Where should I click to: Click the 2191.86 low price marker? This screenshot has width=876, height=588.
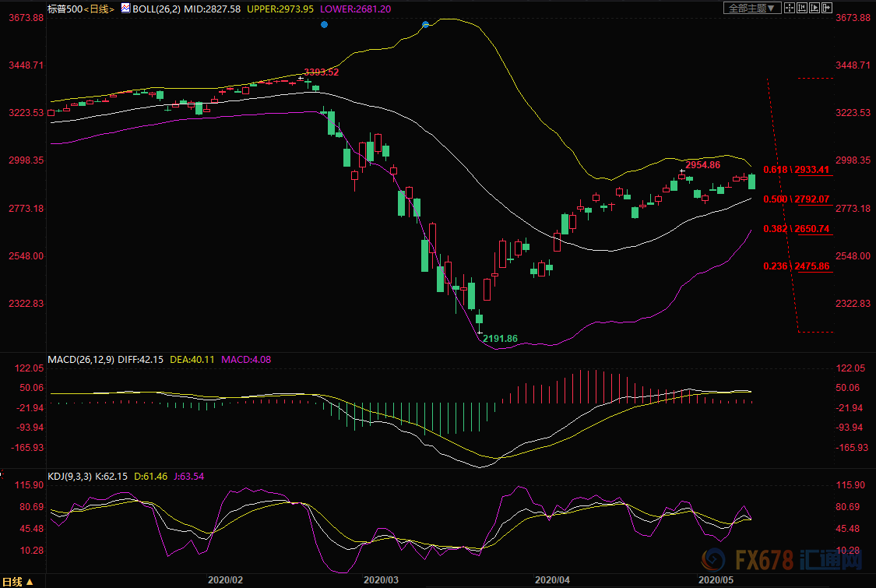pos(500,340)
